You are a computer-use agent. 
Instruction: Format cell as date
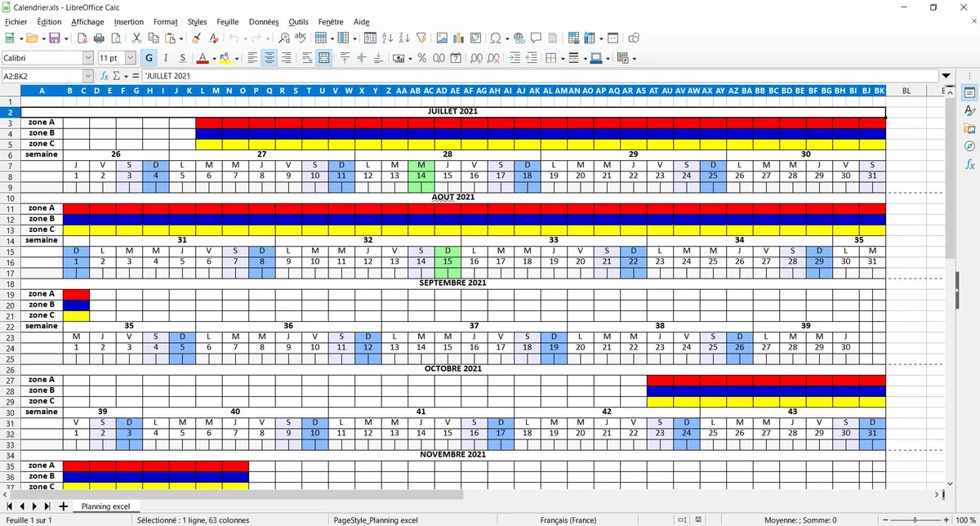point(456,58)
